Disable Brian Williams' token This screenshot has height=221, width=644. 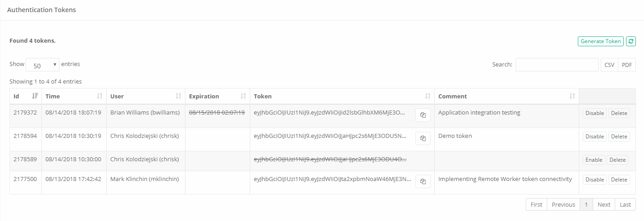point(594,113)
